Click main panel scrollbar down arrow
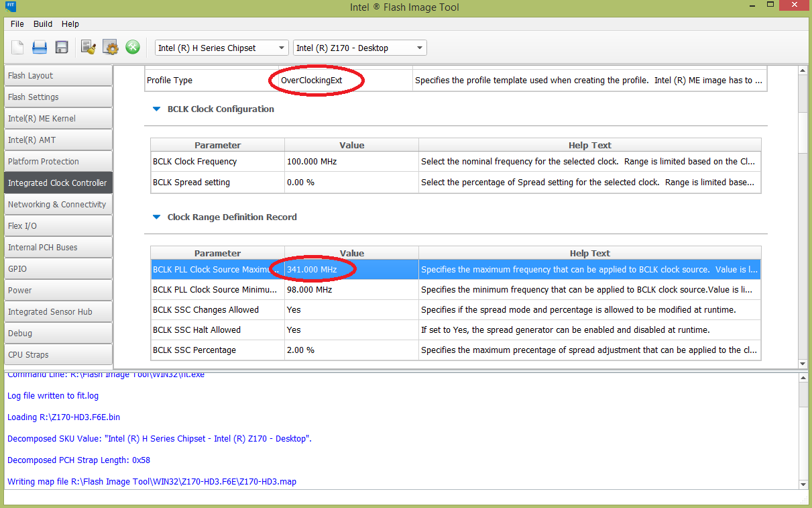 pos(803,363)
